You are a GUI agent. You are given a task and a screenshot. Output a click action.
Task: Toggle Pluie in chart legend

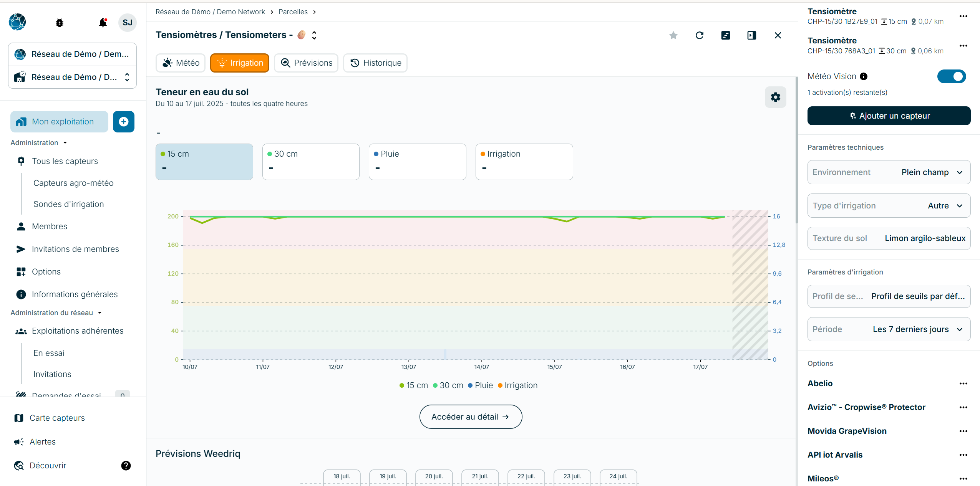point(480,385)
